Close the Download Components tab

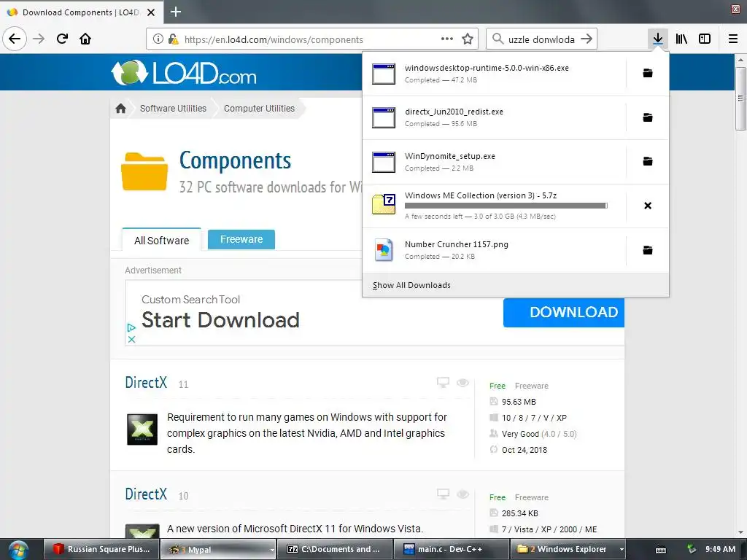click(151, 12)
